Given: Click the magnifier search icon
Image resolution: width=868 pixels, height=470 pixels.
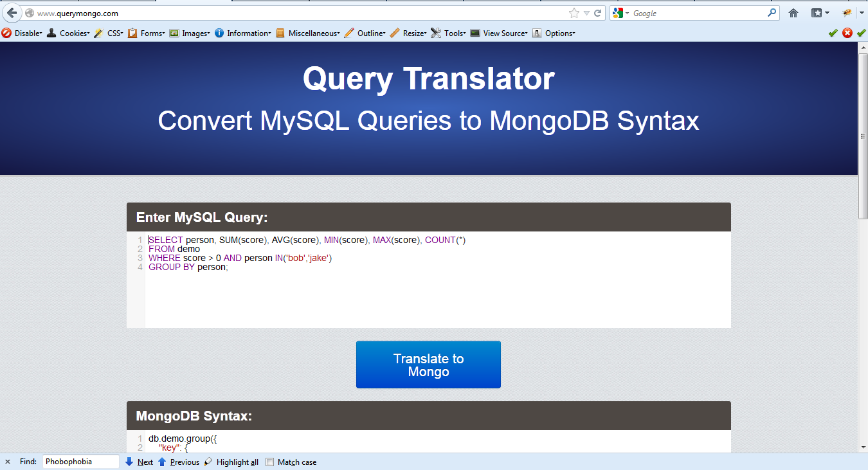Looking at the screenshot, I should (x=772, y=13).
